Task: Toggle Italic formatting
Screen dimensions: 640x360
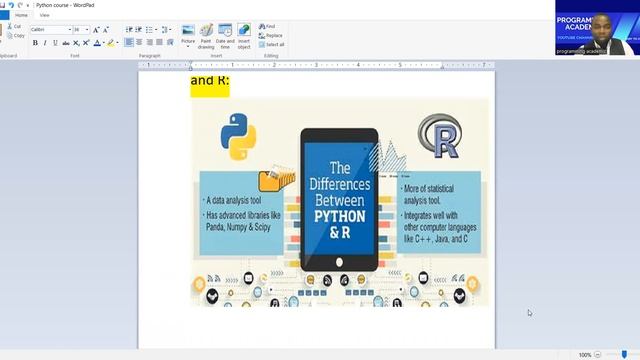Action: point(45,42)
